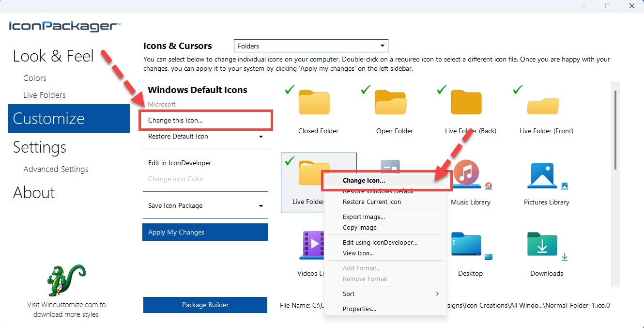Click the Apply My Changes button
This screenshot has width=644, height=328.
click(x=205, y=232)
